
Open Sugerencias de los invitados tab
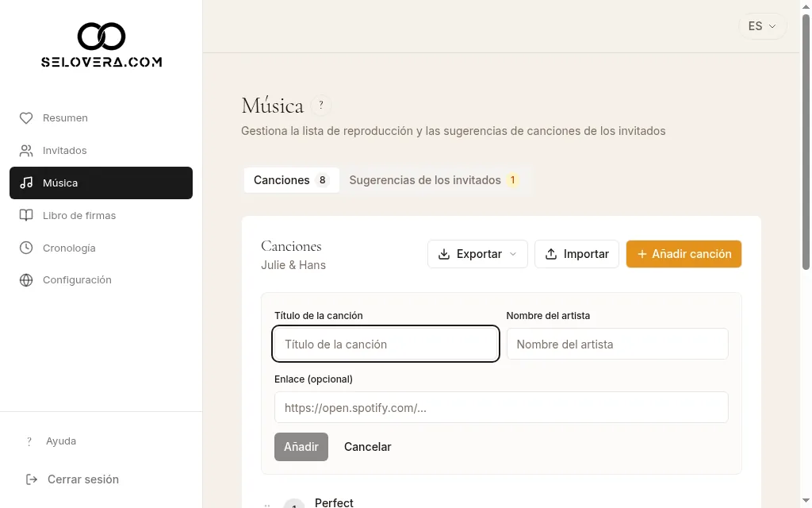click(x=434, y=180)
